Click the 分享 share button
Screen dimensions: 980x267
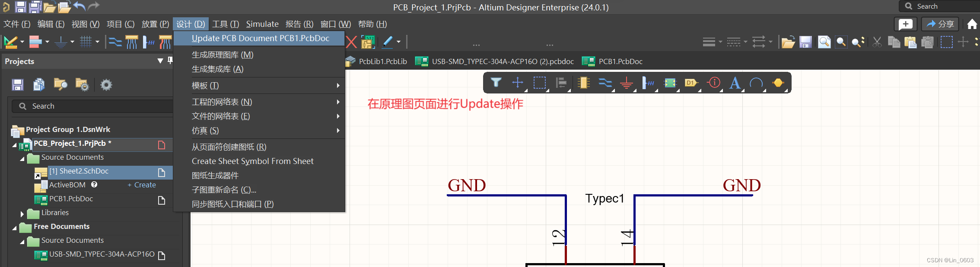coord(940,24)
